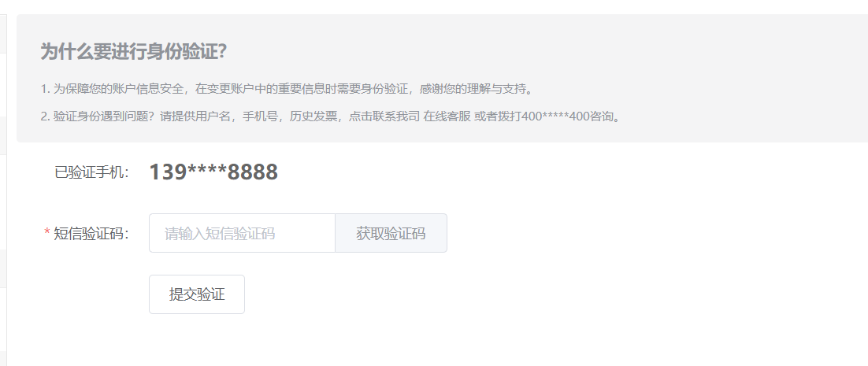The image size is (868, 366).
Task: Click the 短信验证码 field label
Action: 91,234
